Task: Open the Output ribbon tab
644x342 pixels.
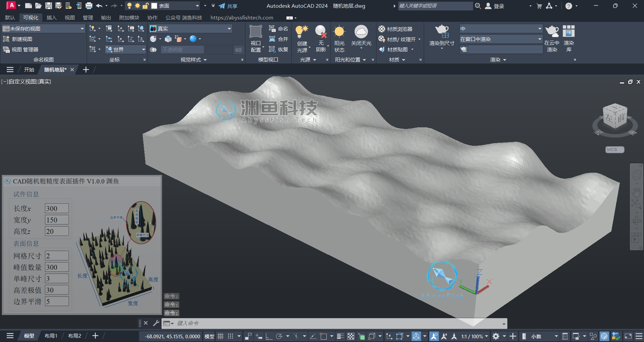Action: (106, 18)
